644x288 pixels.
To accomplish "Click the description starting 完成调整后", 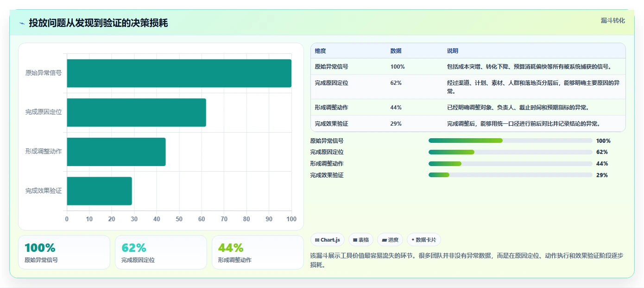I will coord(524,124).
